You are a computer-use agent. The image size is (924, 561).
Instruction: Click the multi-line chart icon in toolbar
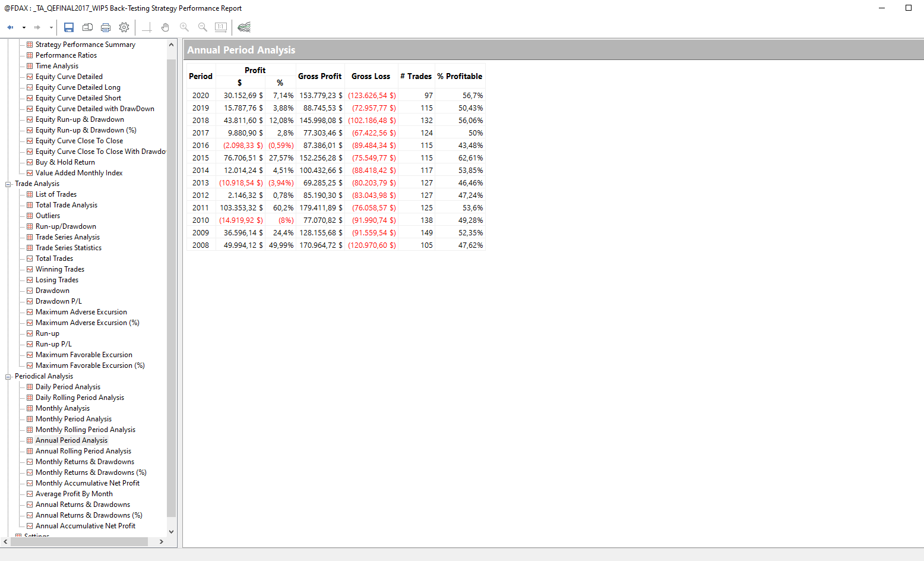(244, 27)
